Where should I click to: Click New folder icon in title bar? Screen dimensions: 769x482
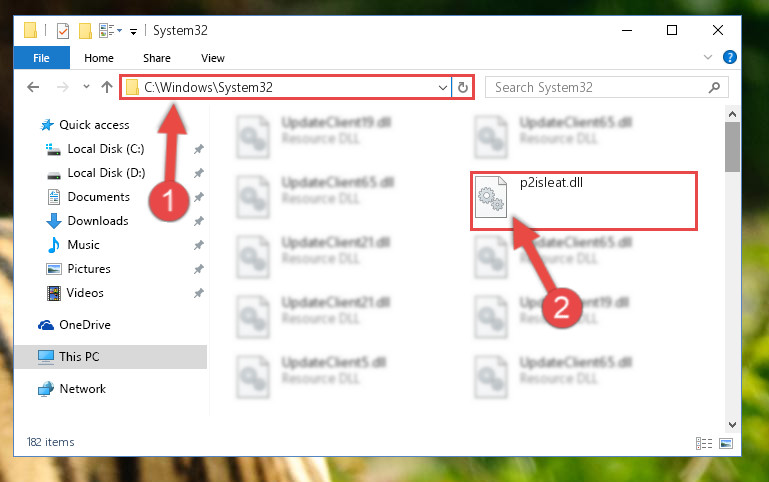pyautogui.click(x=85, y=30)
